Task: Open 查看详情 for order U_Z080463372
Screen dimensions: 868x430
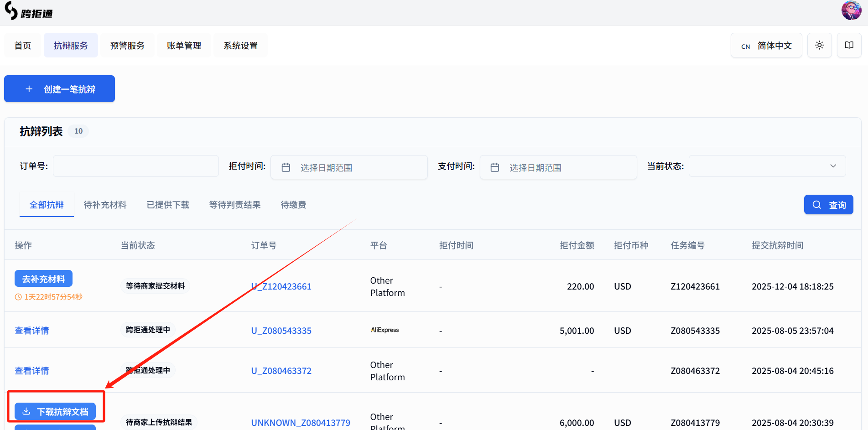Action: point(32,371)
